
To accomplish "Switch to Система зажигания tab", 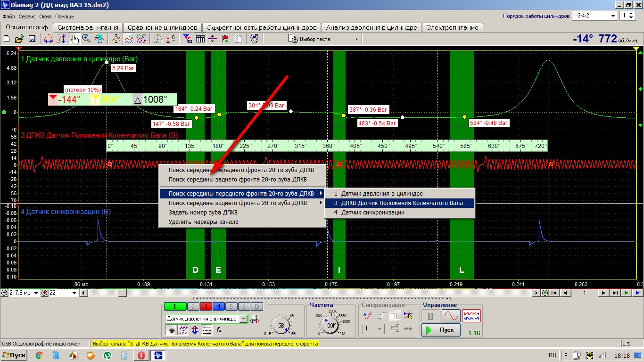I will click(88, 27).
